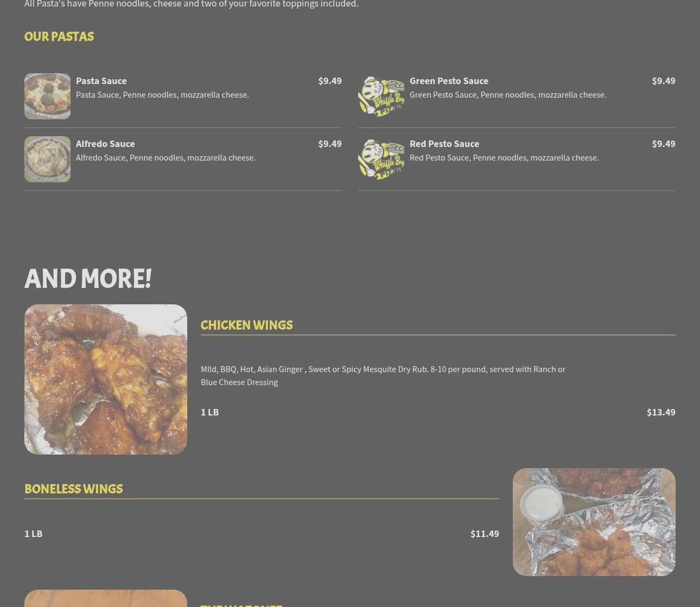The image size is (700, 607).
Task: Select the Red Pesto Sauce item title
Action: click(444, 144)
